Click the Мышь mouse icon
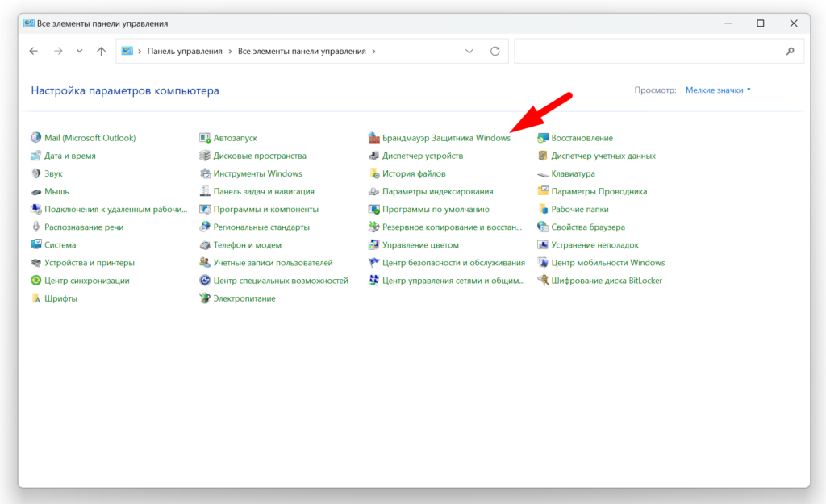Image resolution: width=826 pixels, height=504 pixels. tap(35, 192)
